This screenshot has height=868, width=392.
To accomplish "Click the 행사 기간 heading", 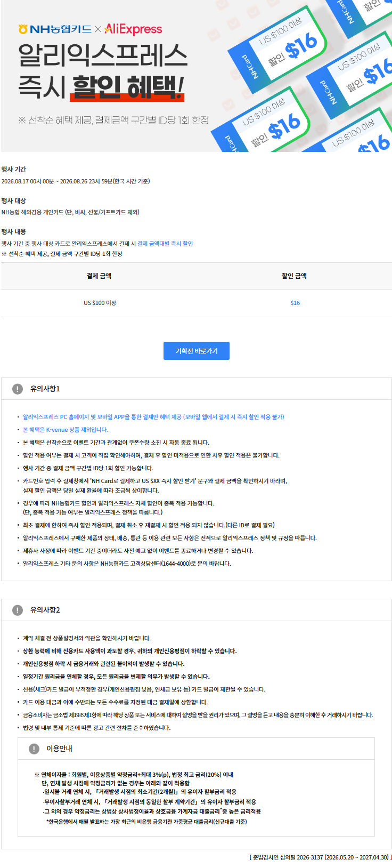I will 14,170.
